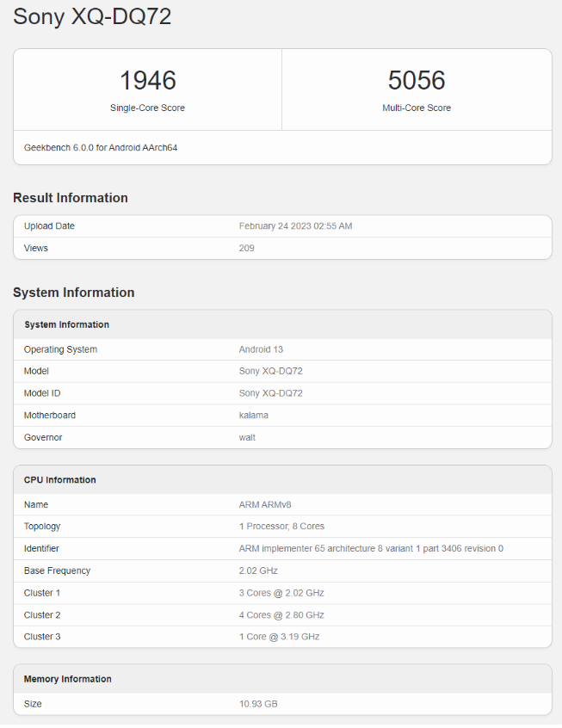The height and width of the screenshot is (728, 562).
Task: Click the Sony XQ-DQ72 page title
Action: [x=92, y=17]
